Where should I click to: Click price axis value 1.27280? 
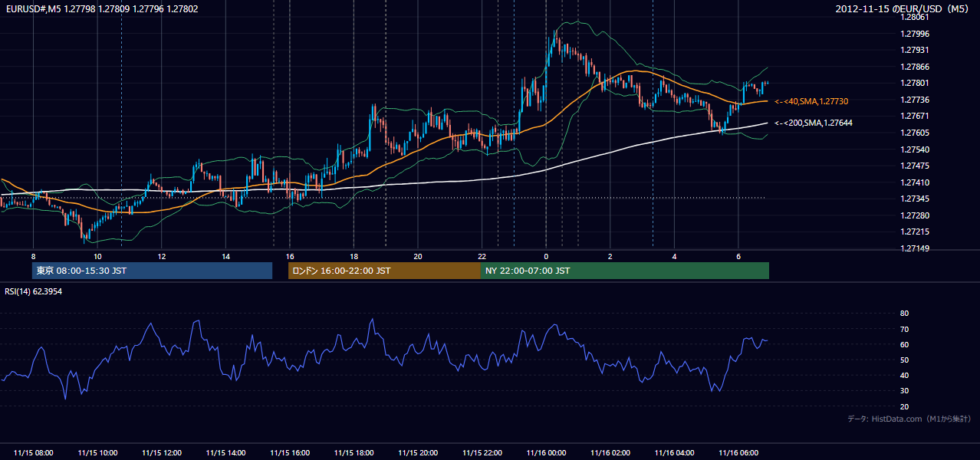click(915, 215)
